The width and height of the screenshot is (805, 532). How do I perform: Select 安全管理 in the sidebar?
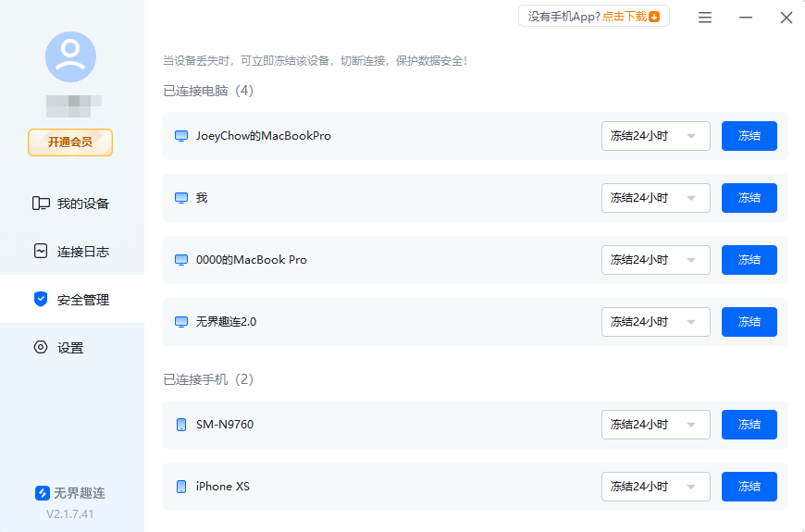pos(72,300)
